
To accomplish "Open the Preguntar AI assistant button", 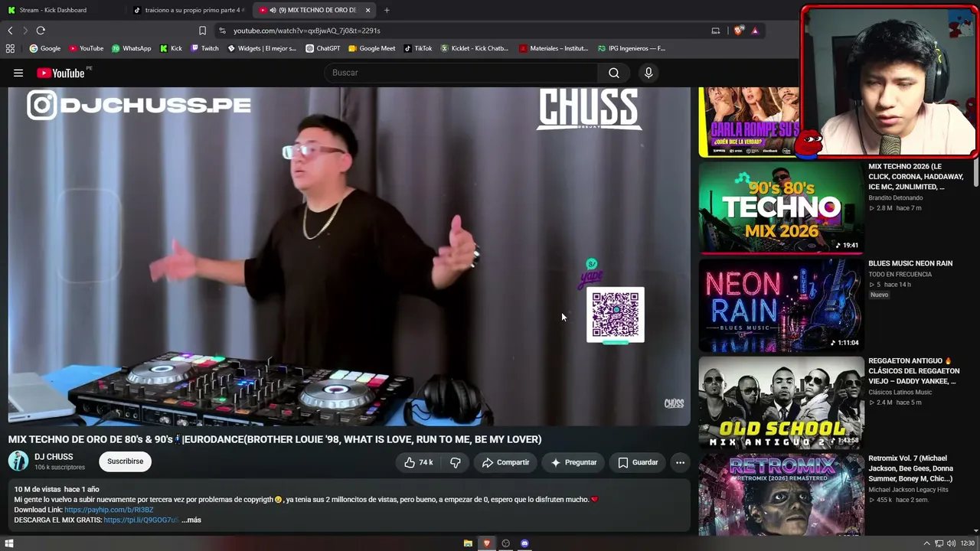I will pyautogui.click(x=573, y=462).
